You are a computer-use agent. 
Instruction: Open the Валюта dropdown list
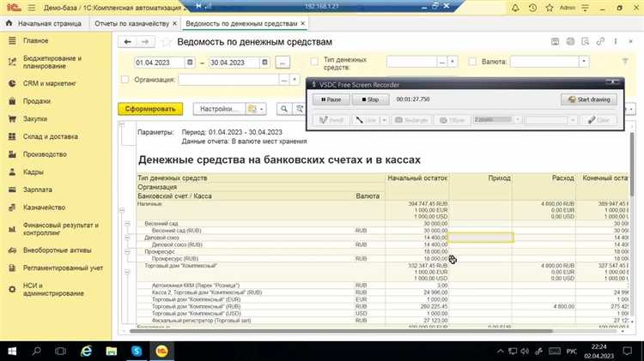pyautogui.click(x=585, y=62)
